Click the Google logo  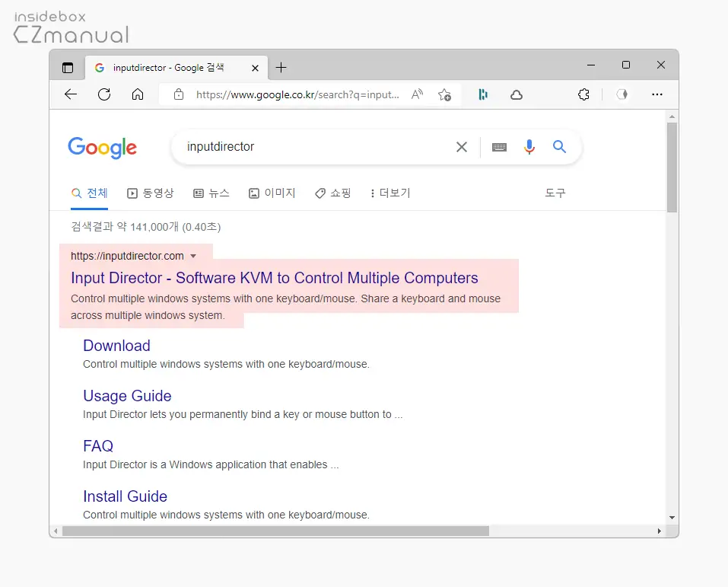(102, 148)
